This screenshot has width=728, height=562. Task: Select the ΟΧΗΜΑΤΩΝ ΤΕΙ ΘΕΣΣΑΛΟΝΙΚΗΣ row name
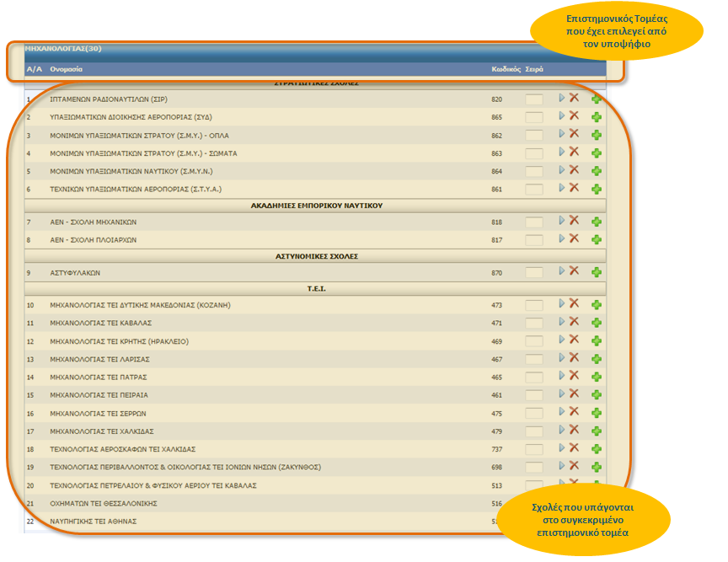pyautogui.click(x=104, y=504)
